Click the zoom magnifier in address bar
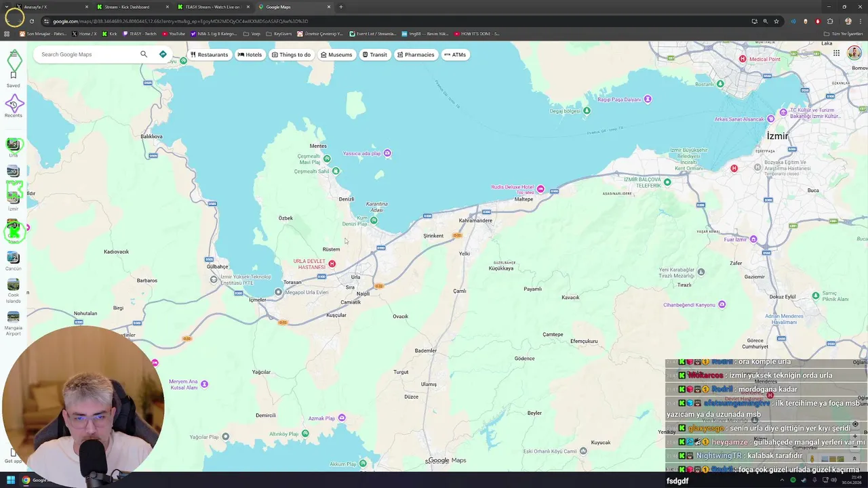 765,21
